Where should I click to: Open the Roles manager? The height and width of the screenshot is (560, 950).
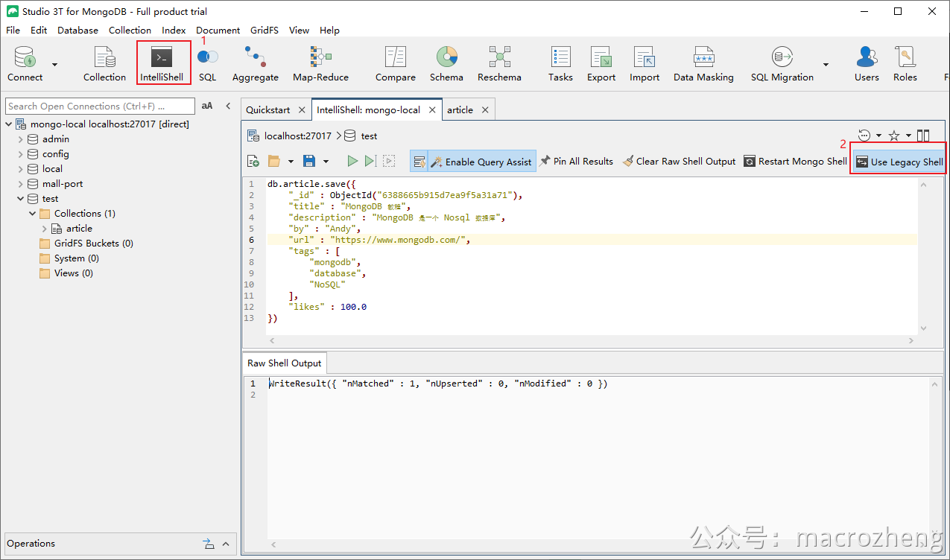[905, 63]
